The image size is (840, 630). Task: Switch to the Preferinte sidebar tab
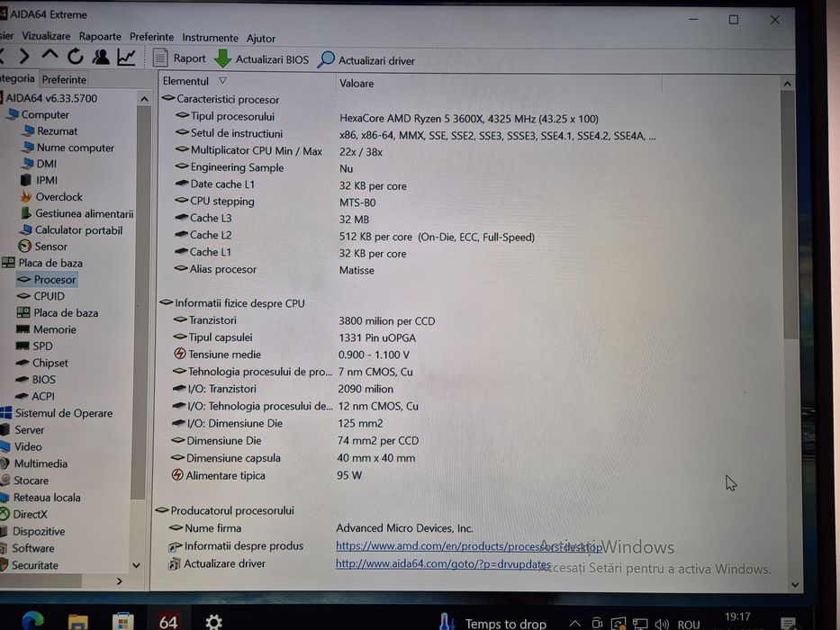64,79
